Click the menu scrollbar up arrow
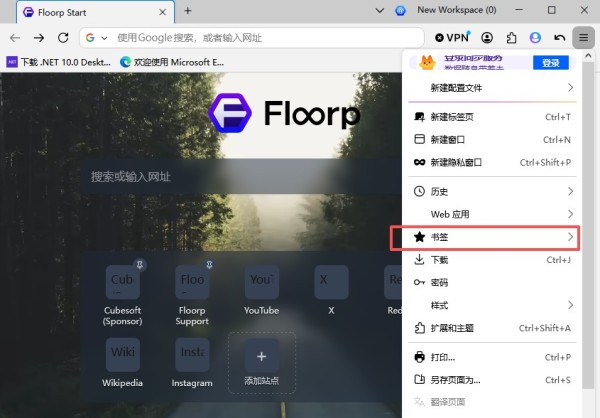 click(x=588, y=56)
